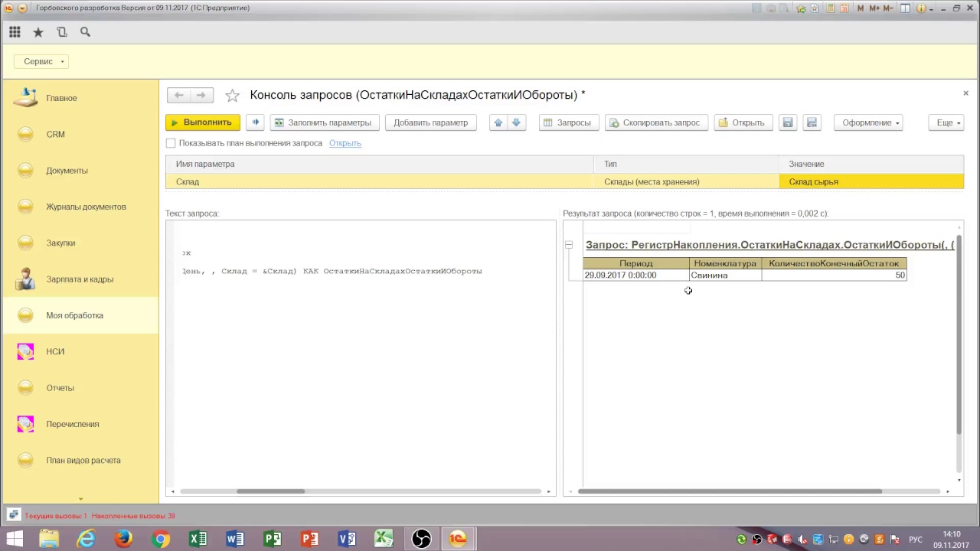Image resolution: width=980 pixels, height=551 pixels.
Task: Go forward with the right arrow
Action: pyautogui.click(x=201, y=95)
